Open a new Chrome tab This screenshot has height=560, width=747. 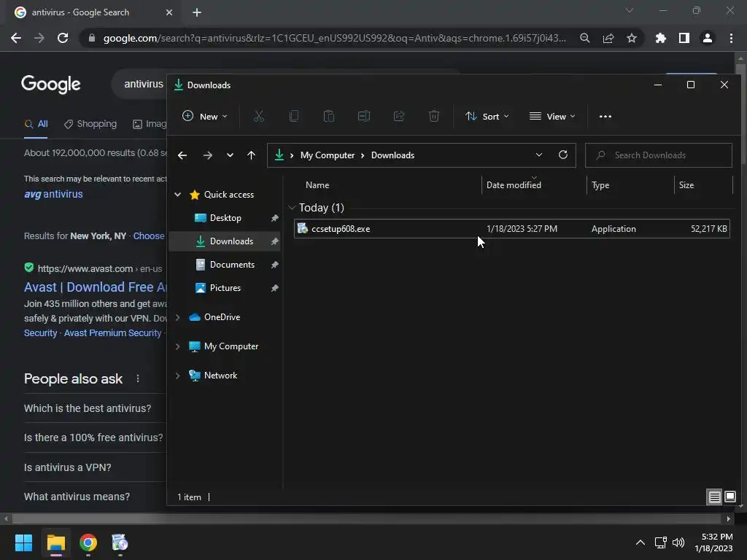[x=197, y=12]
